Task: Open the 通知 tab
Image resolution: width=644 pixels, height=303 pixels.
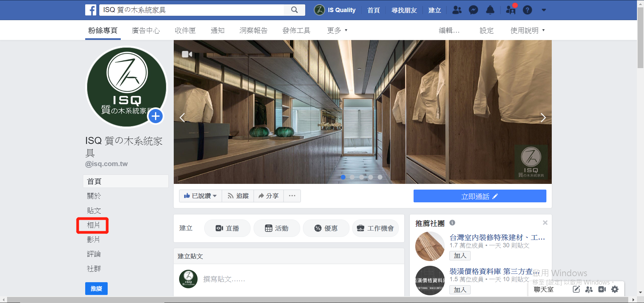Action: (218, 30)
